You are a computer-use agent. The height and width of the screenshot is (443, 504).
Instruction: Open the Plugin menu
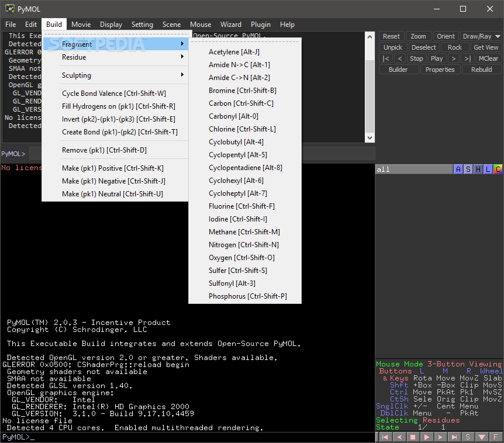pos(261,25)
